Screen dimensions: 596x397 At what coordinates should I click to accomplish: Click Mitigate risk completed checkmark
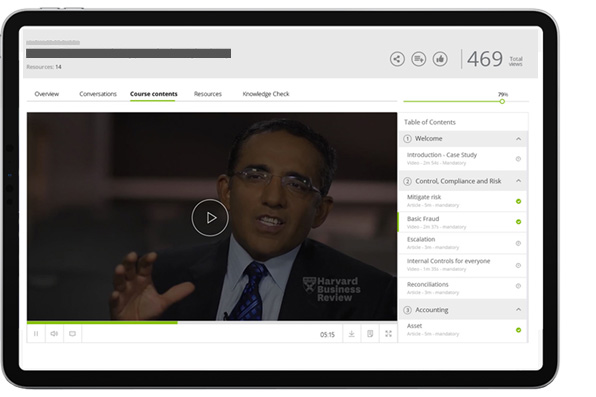point(518,201)
